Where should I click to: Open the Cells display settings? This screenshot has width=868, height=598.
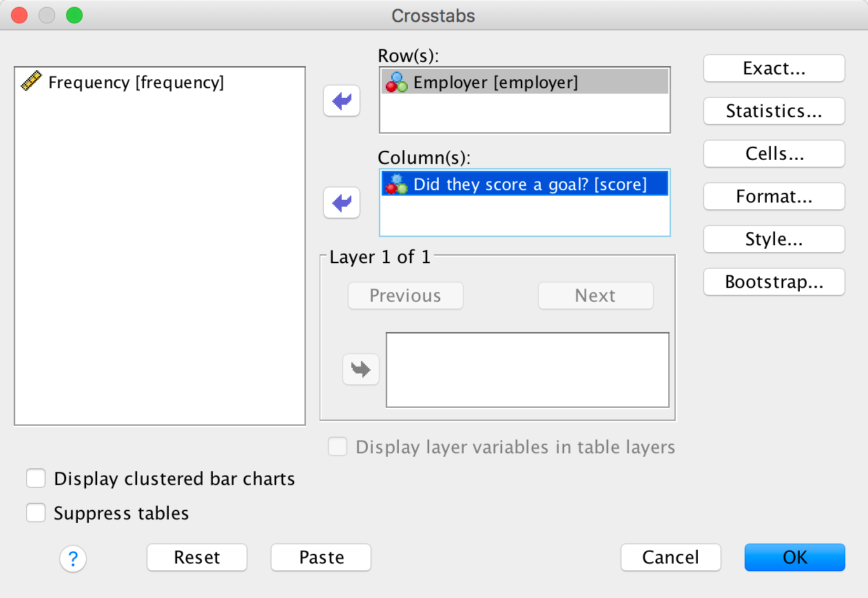click(x=774, y=154)
